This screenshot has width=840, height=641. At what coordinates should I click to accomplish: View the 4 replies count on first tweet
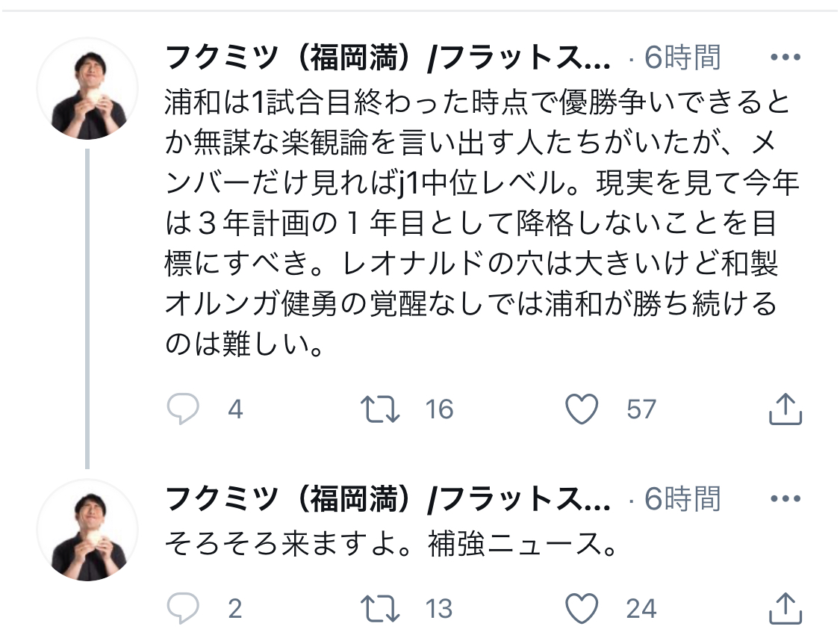pos(235,409)
